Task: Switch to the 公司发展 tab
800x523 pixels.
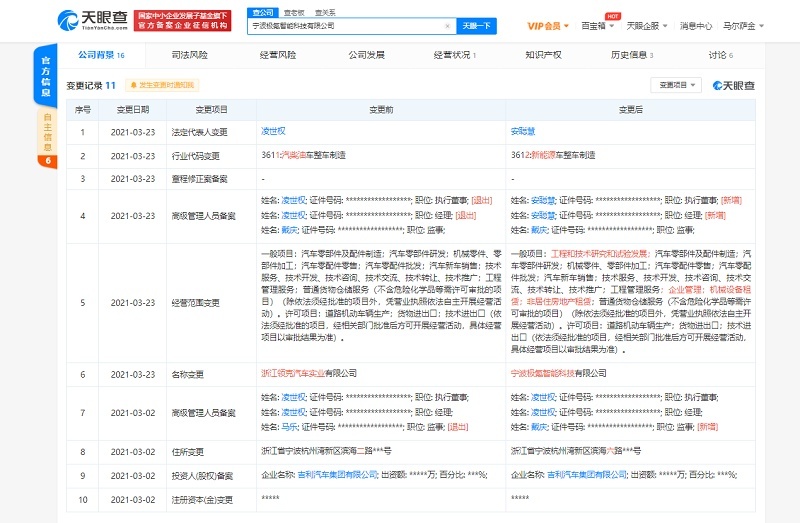Action: (x=366, y=55)
